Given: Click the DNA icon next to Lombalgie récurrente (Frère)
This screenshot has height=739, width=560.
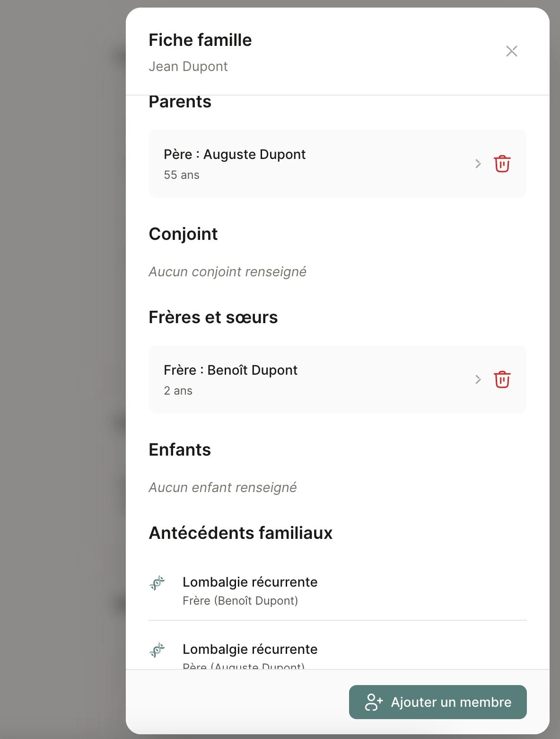Looking at the screenshot, I should tap(157, 583).
